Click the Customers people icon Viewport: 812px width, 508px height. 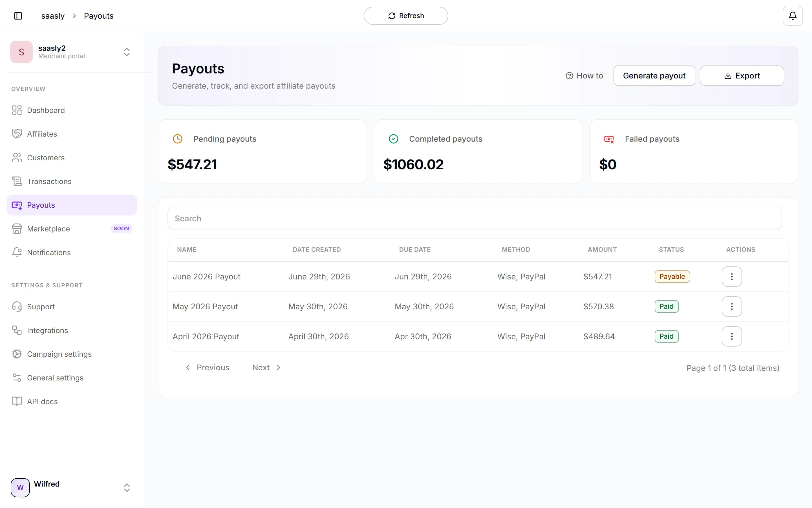[17, 157]
